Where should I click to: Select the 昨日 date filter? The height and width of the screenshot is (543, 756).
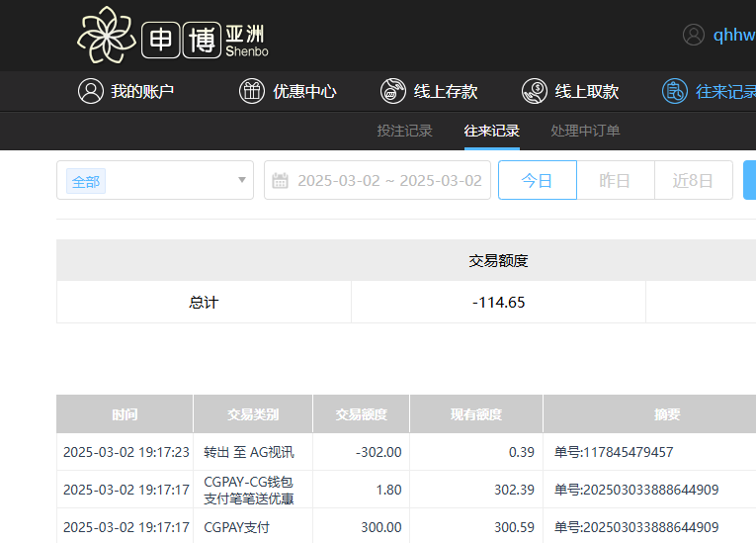[x=615, y=181]
